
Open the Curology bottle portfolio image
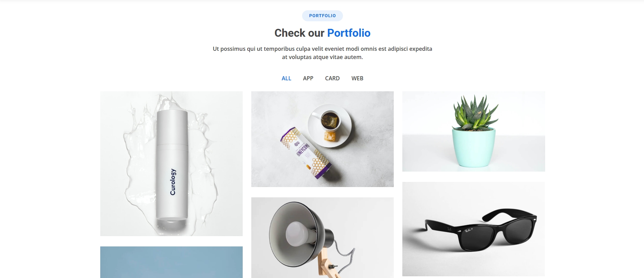(x=171, y=164)
